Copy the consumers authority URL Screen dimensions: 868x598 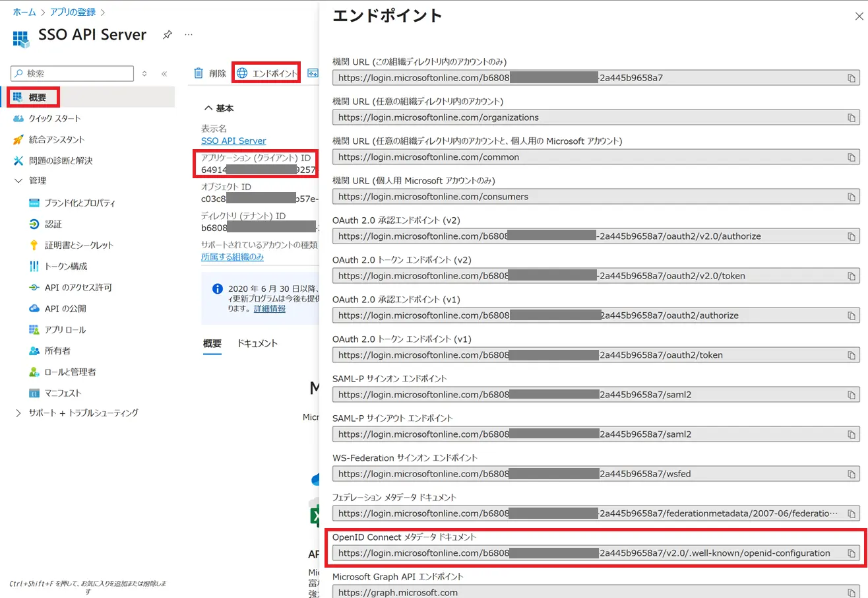[x=851, y=197]
